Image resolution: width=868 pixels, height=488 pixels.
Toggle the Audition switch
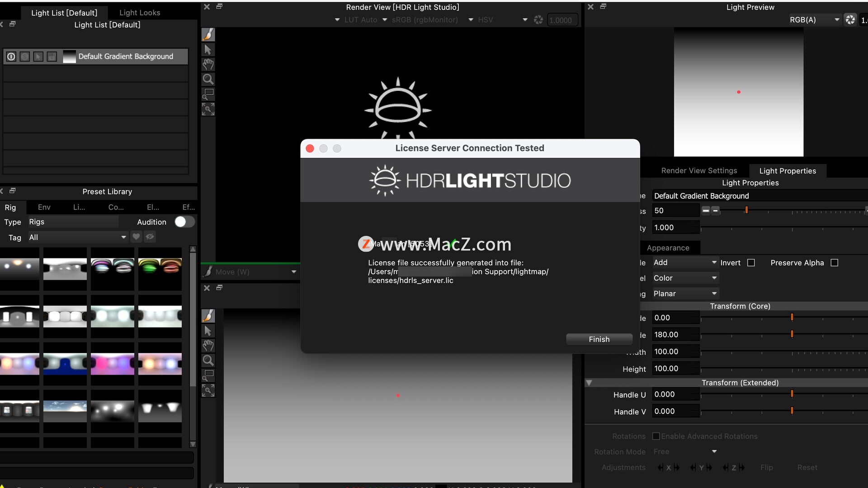(184, 222)
